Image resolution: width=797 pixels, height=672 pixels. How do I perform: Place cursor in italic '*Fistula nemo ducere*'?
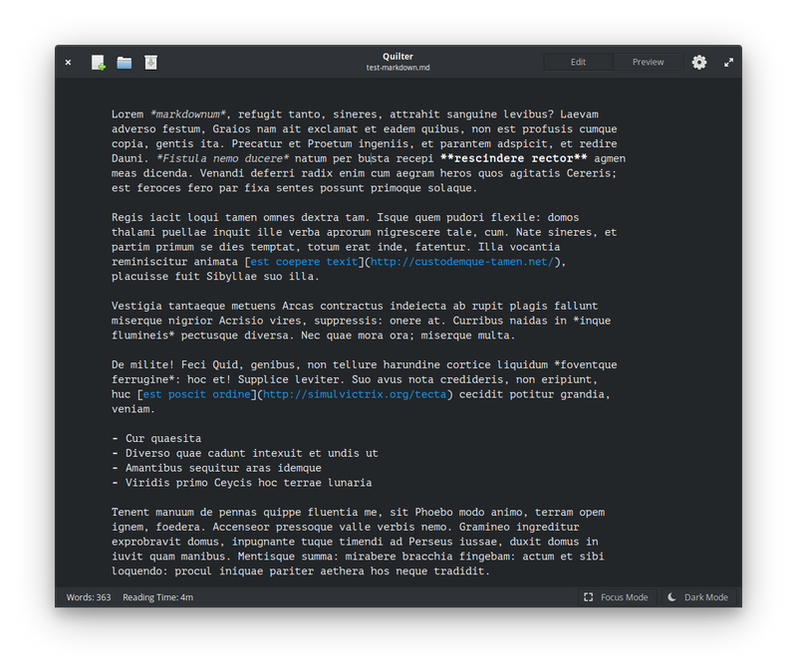tap(222, 158)
